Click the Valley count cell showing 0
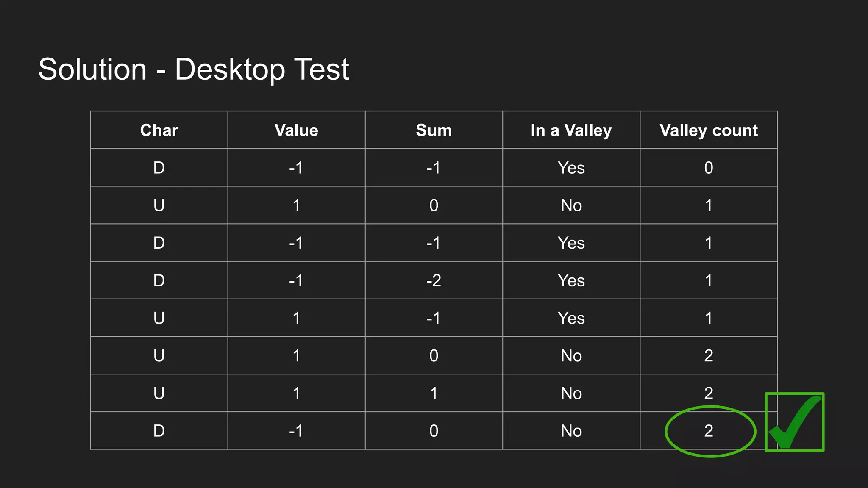This screenshot has width=868, height=488. click(x=709, y=168)
